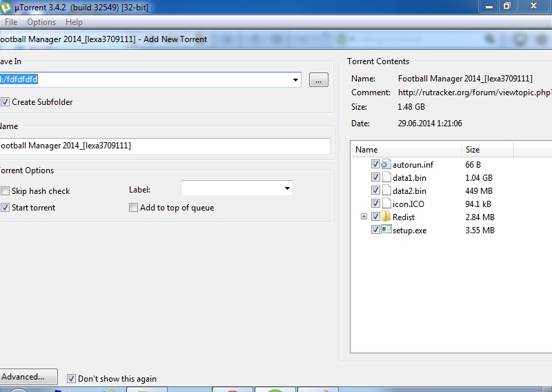Click the 3.55 MB size value
This screenshot has height=392, width=552.
(x=480, y=230)
